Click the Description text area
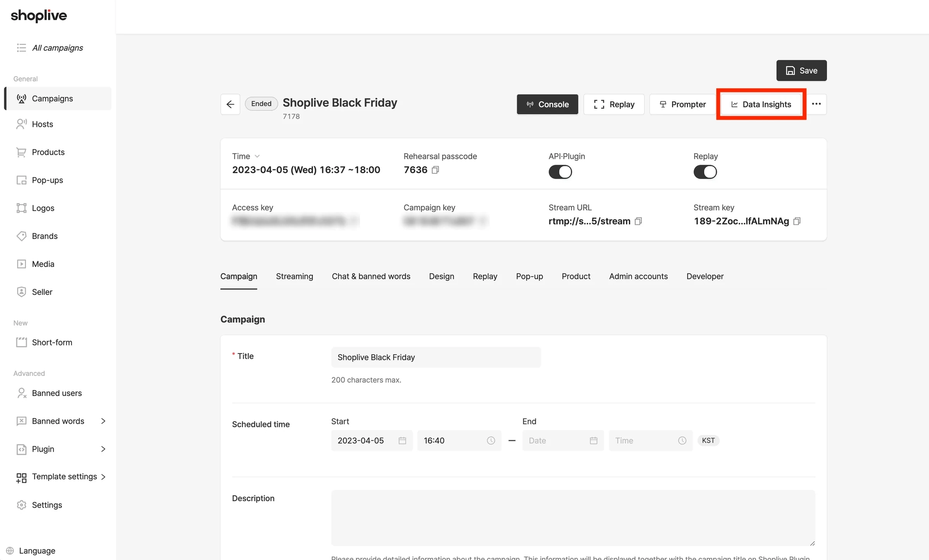This screenshot has width=929, height=560. click(x=573, y=518)
